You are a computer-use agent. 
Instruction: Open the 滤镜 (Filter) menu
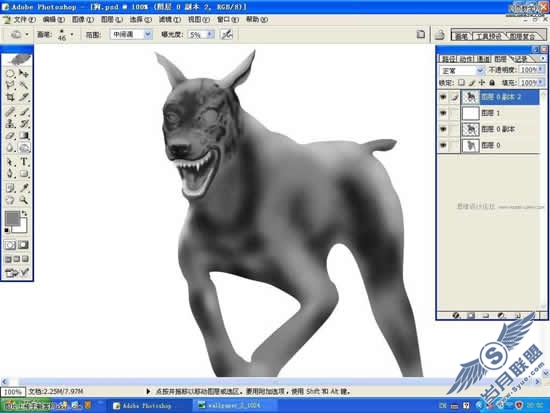tap(170, 20)
